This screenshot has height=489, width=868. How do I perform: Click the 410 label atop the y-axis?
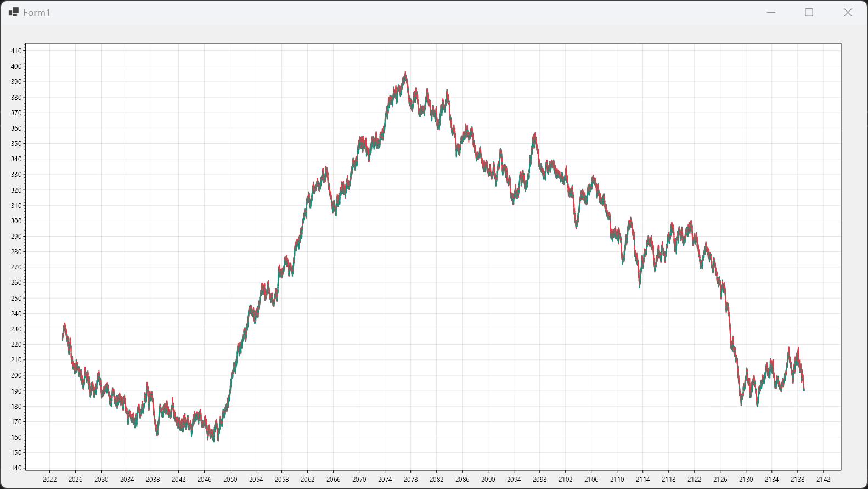(x=16, y=51)
